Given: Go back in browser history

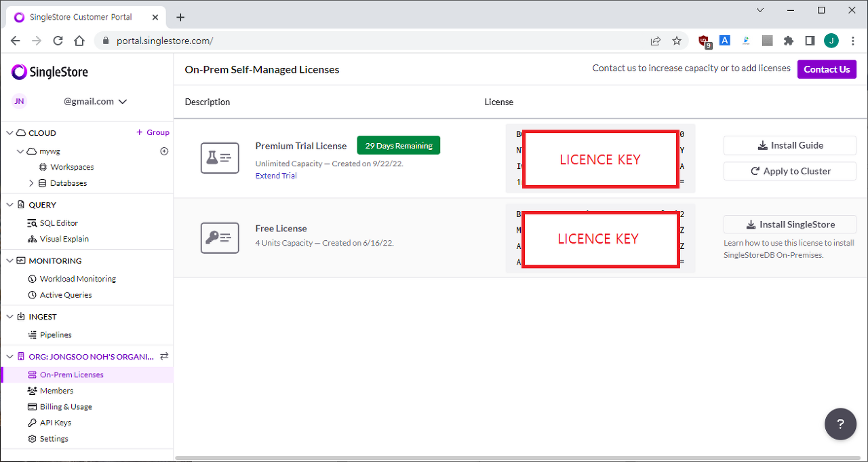Looking at the screenshot, I should tap(16, 41).
